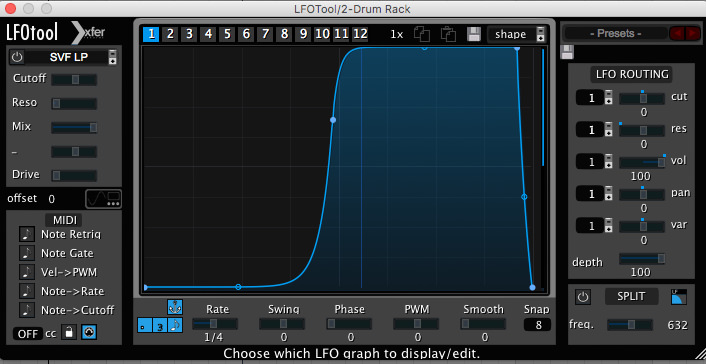Click the split filter type LP icon

679,297
